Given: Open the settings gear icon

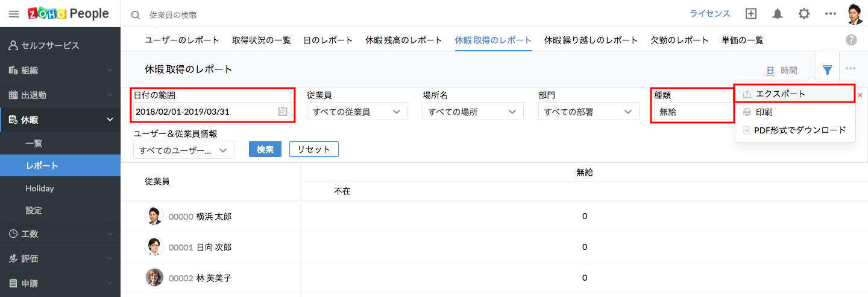Looking at the screenshot, I should coord(804,14).
